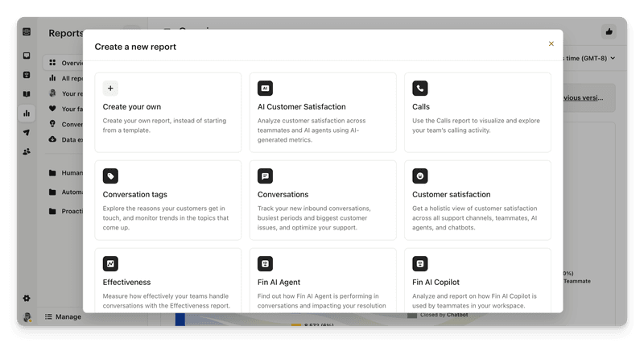Select the Effectiveness report title

[126, 282]
